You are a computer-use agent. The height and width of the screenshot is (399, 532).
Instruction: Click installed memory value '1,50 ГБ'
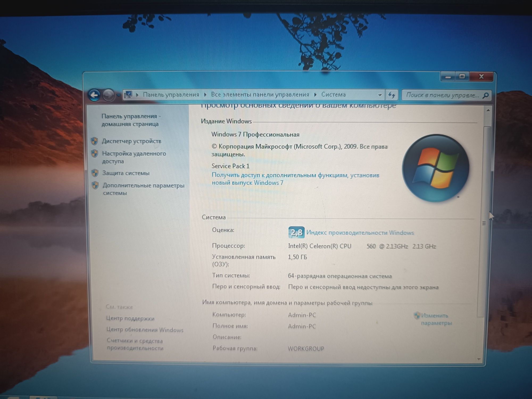click(297, 257)
